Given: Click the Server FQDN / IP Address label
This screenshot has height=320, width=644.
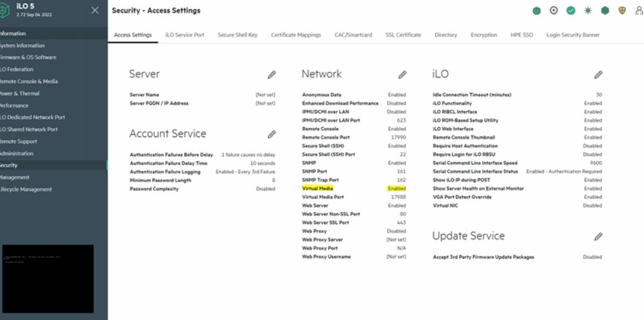Looking at the screenshot, I should [159, 104].
